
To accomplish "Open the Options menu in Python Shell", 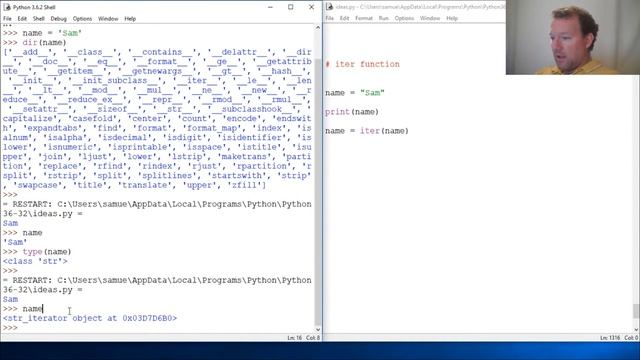I will tap(82, 19).
